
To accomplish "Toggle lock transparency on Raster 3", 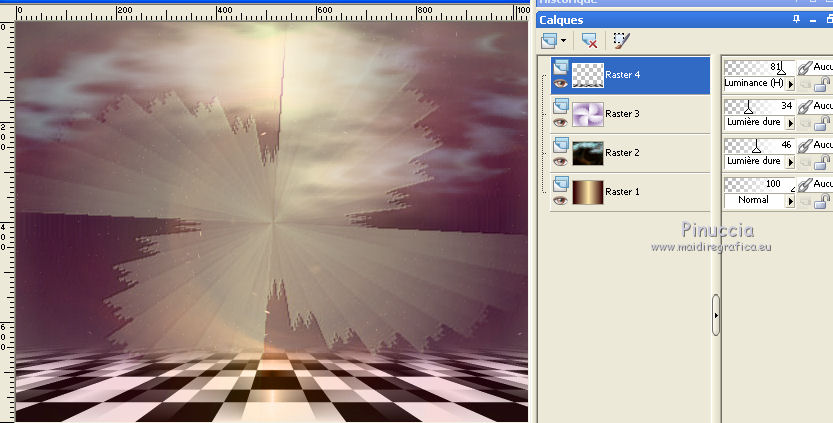I will point(822,123).
